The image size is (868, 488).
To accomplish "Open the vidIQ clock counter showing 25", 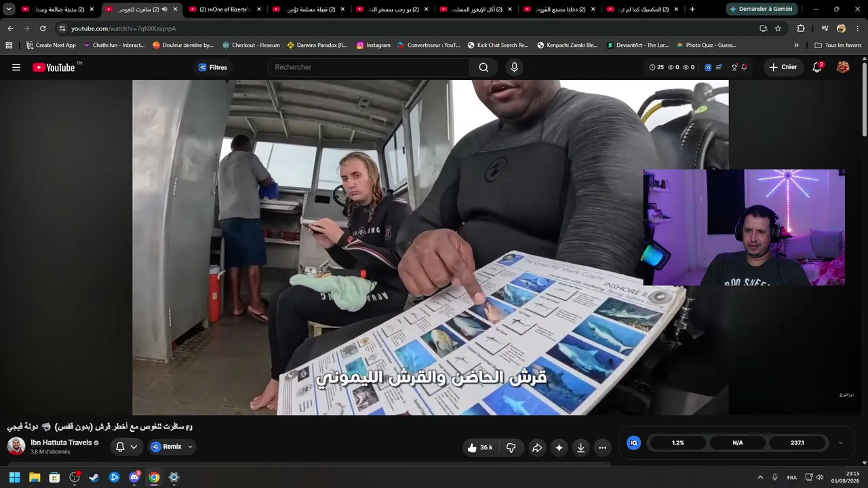I will pyautogui.click(x=656, y=67).
